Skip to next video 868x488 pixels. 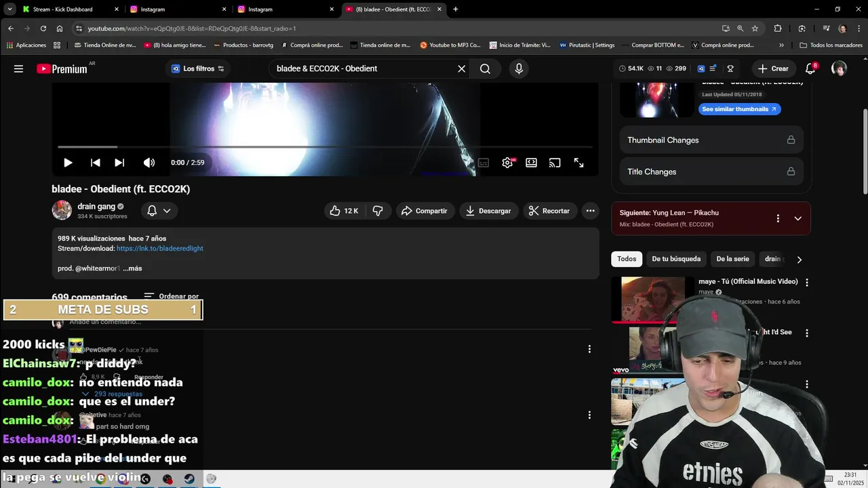pos(119,163)
